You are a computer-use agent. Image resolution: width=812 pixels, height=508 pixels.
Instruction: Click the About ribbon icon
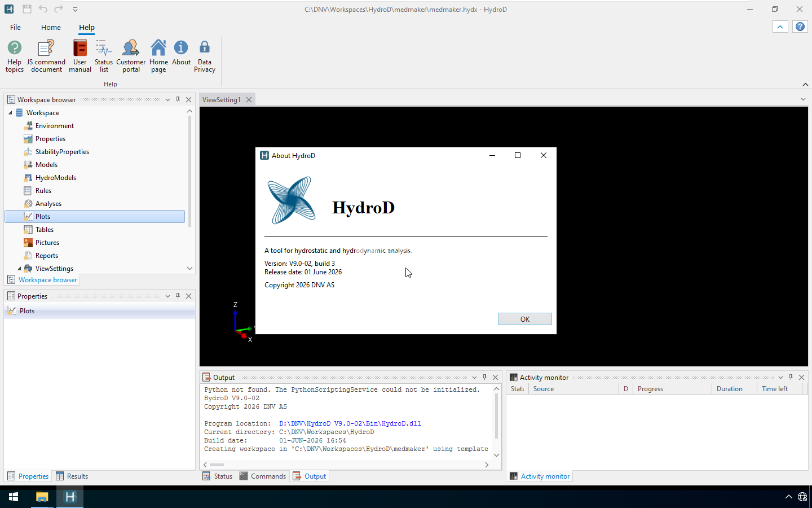(x=181, y=52)
